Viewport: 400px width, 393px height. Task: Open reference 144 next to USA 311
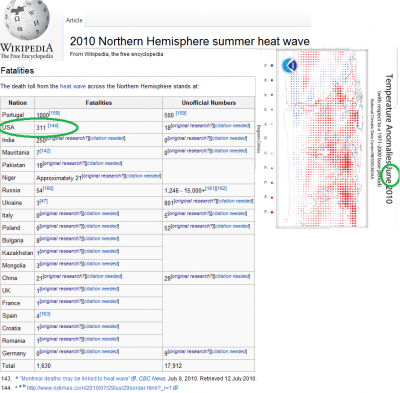(x=53, y=126)
